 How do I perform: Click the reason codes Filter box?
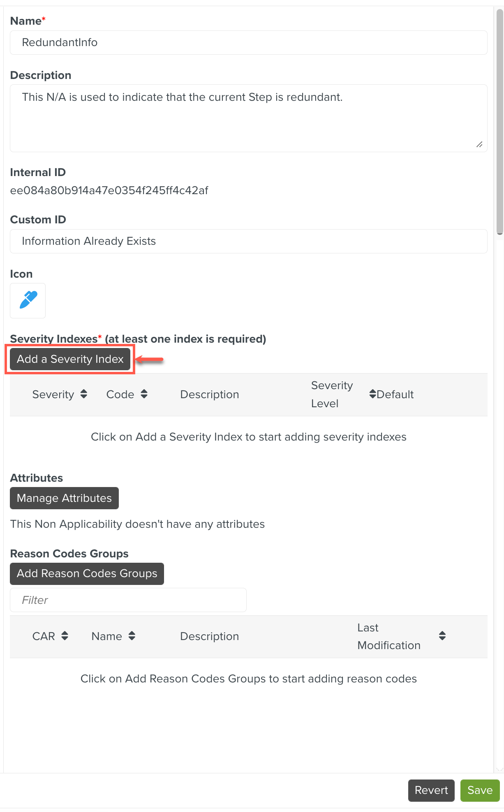click(x=128, y=600)
